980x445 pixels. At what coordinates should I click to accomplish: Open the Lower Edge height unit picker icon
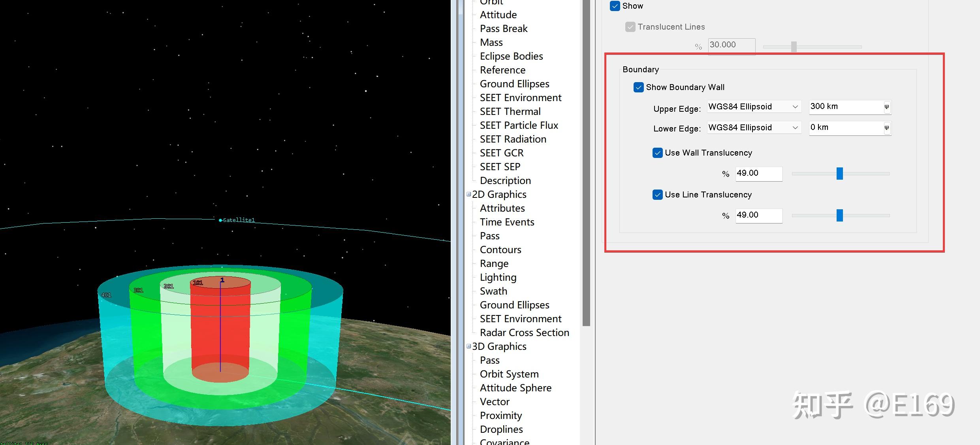[887, 128]
